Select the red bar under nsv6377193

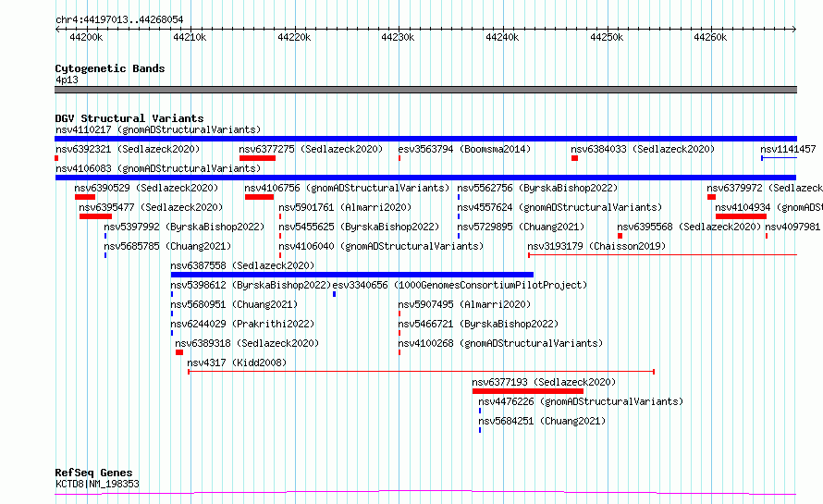click(528, 391)
